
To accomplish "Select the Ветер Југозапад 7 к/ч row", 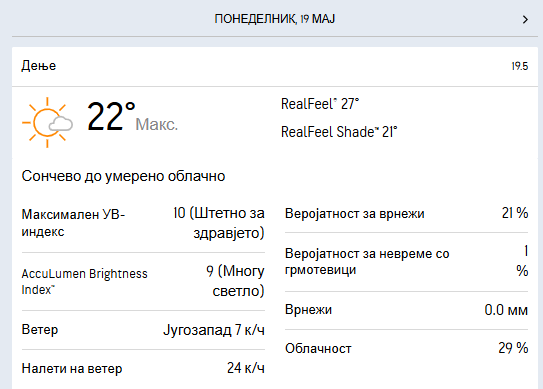I will coord(143,330).
